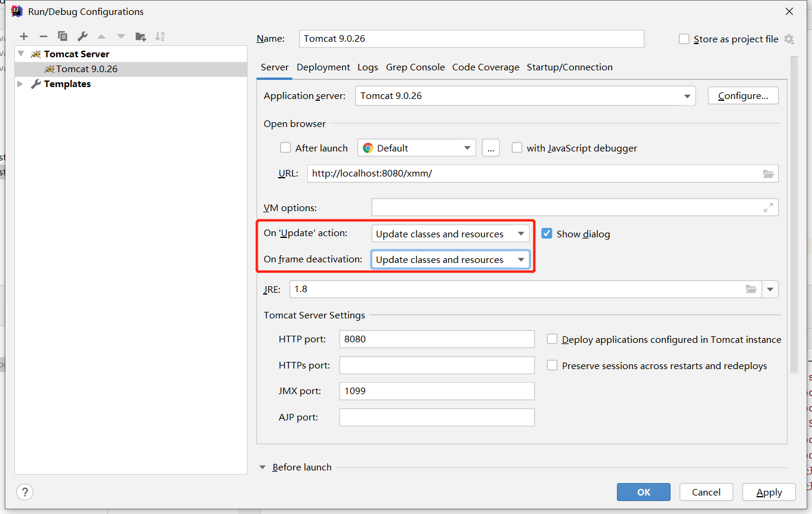Select Templates tree item
Viewport: 812px width, 514px height.
click(131, 84)
